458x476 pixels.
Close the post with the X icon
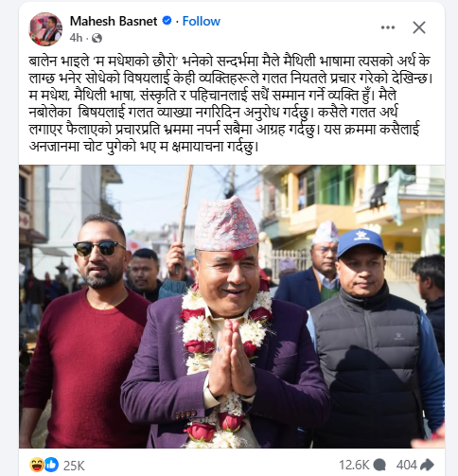419,27
